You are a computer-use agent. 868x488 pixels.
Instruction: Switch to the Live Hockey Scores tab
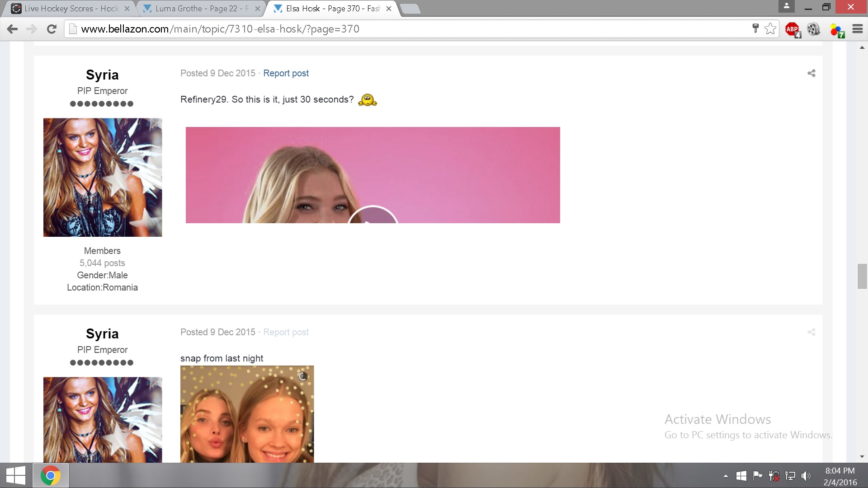pyautogui.click(x=71, y=9)
